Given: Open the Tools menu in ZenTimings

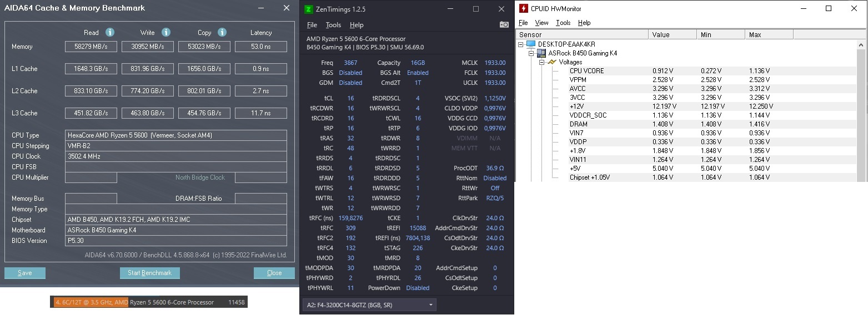Looking at the screenshot, I should [333, 25].
